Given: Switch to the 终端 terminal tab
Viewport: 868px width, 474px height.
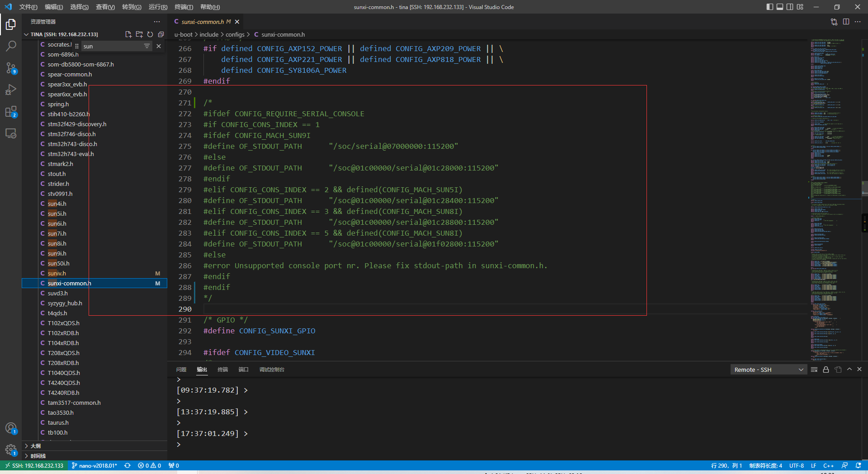Looking at the screenshot, I should point(223,370).
